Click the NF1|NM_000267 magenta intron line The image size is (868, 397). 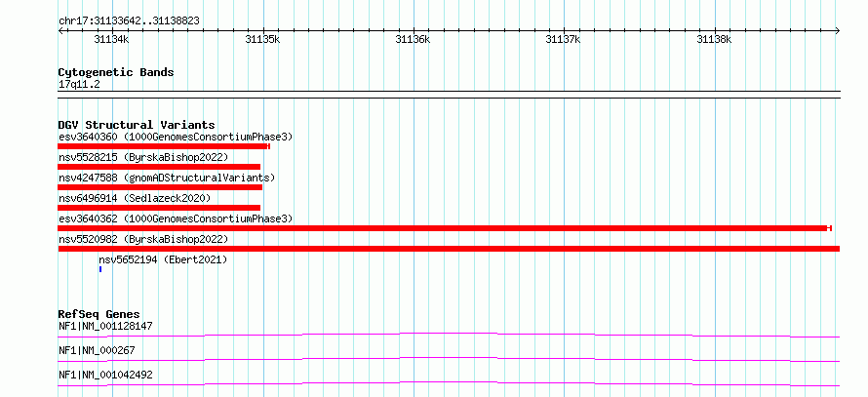tap(449, 359)
